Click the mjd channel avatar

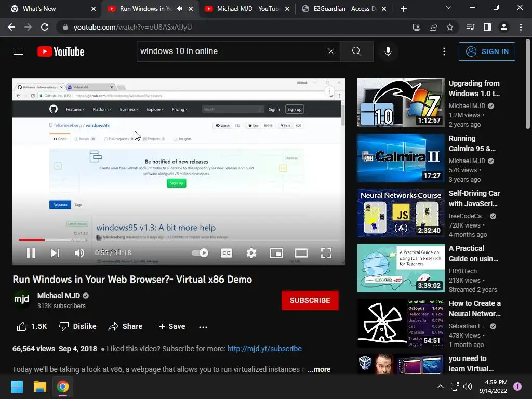(x=21, y=299)
